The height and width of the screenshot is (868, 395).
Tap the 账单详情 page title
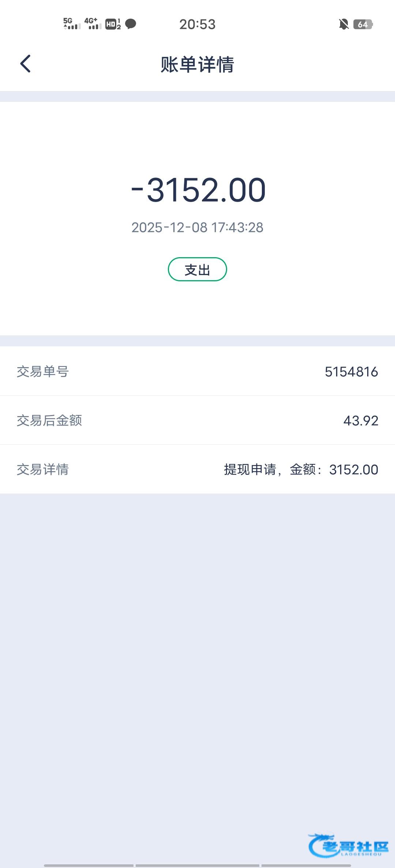coord(197,65)
